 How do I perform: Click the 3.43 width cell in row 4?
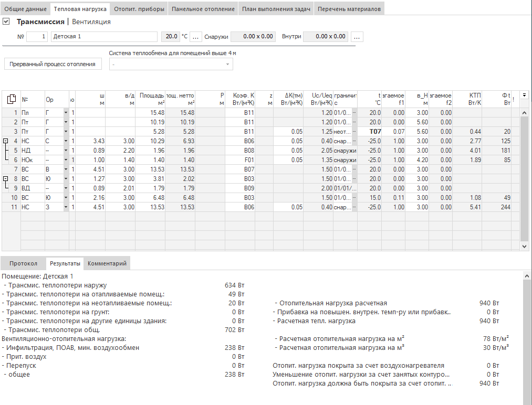(90, 141)
